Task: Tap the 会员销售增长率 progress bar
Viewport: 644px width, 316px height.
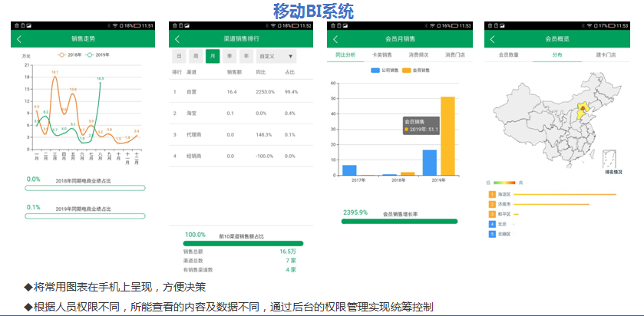Action: click(399, 221)
